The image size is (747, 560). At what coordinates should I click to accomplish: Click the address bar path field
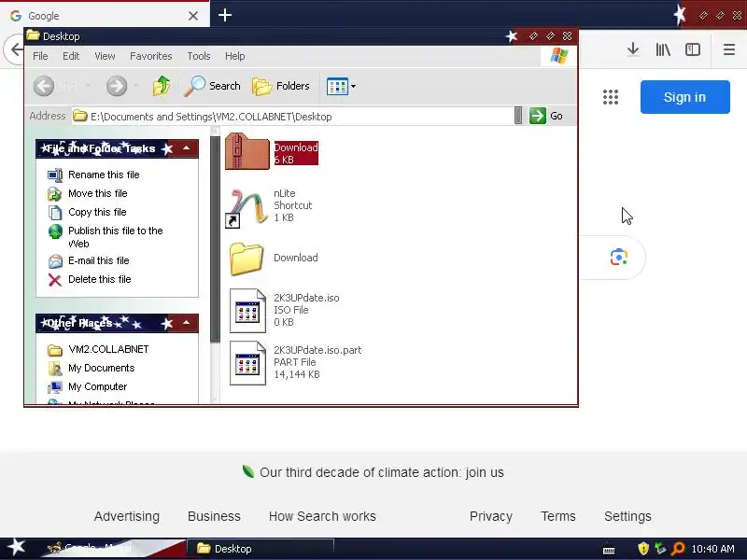(292, 116)
